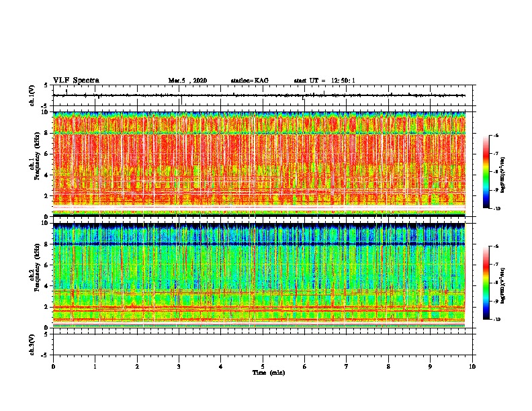
Task: Select the "start UT = 12:50: 1" text
Action: point(324,81)
